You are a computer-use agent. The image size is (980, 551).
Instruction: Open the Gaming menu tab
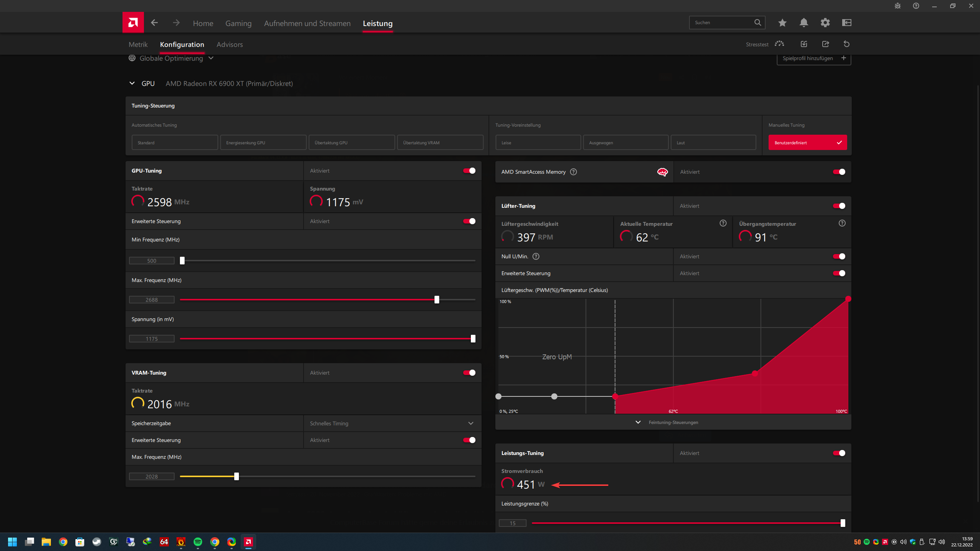(238, 23)
